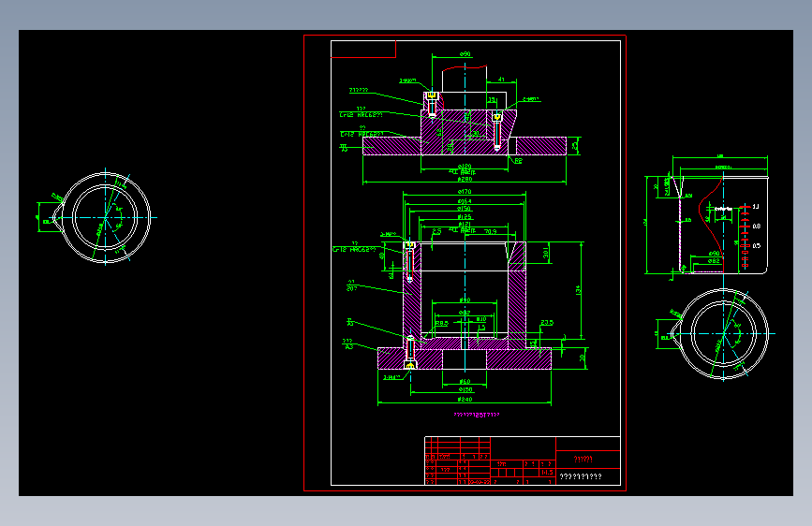Select the ø120 dimension under the upper part
This screenshot has width=812, height=526.
tap(465, 167)
